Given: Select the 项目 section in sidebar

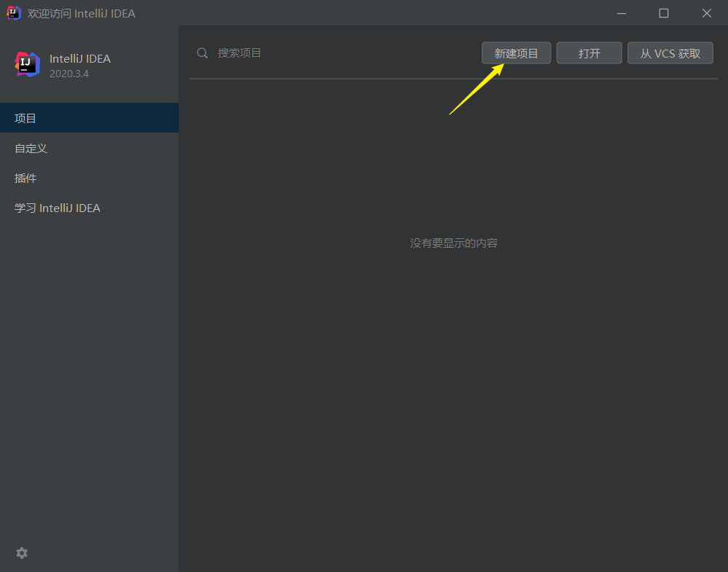Looking at the screenshot, I should pos(26,117).
